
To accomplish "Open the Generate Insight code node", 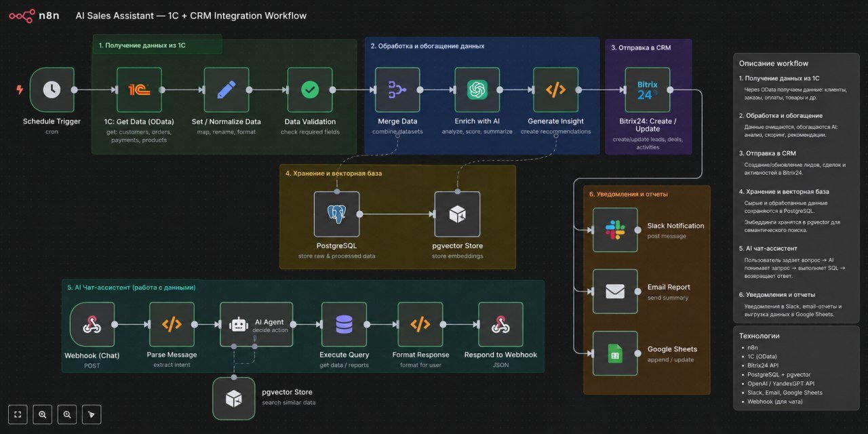I will 555,90.
